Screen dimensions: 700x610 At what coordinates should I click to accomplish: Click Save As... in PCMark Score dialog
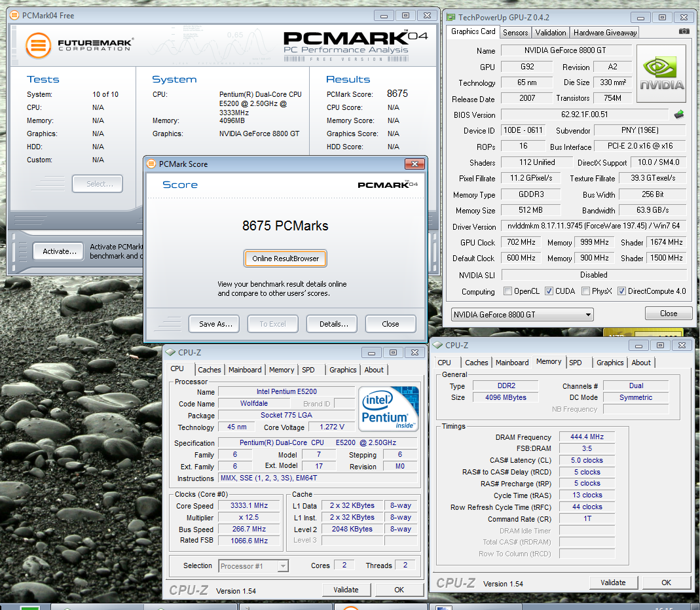(214, 324)
